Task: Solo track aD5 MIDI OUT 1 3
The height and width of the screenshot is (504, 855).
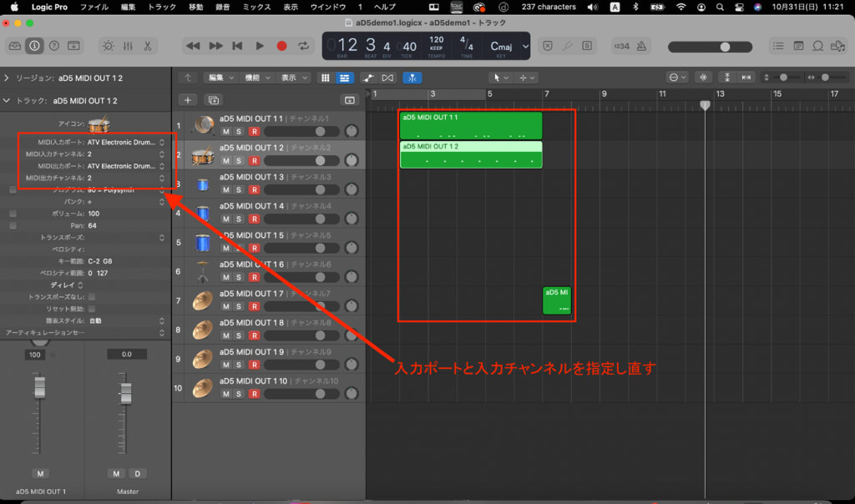Action: (x=240, y=190)
